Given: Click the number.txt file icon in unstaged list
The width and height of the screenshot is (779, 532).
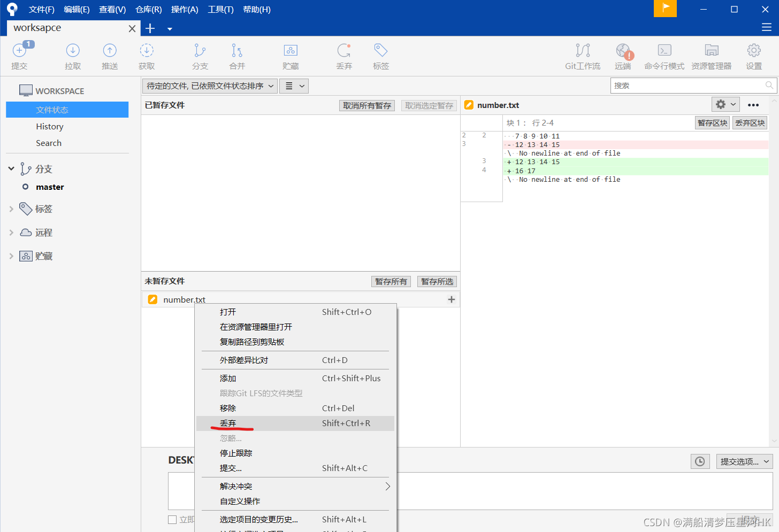Looking at the screenshot, I should (152, 299).
